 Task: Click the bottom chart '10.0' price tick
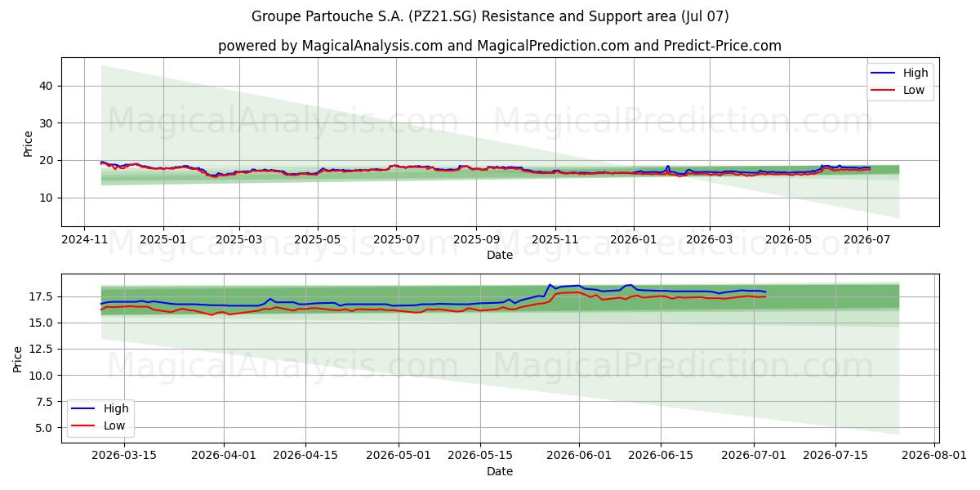tap(42, 376)
